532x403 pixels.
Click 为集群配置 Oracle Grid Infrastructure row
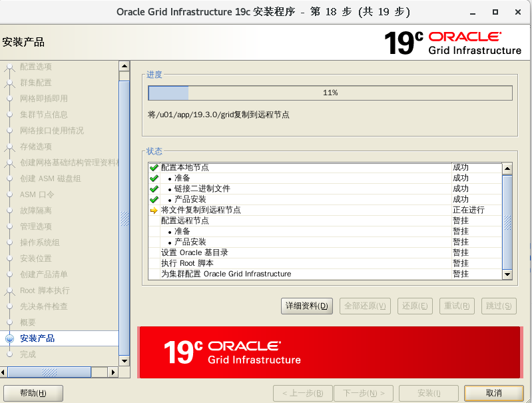pos(325,274)
